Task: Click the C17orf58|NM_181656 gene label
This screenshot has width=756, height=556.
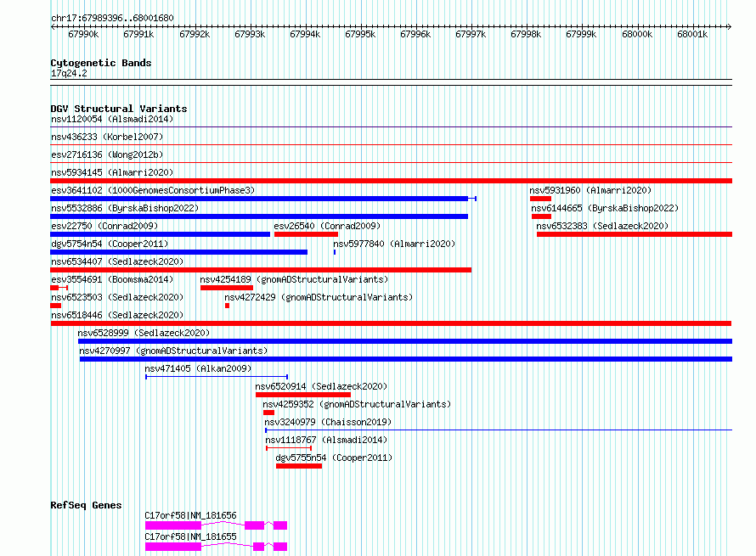Action: (x=190, y=515)
